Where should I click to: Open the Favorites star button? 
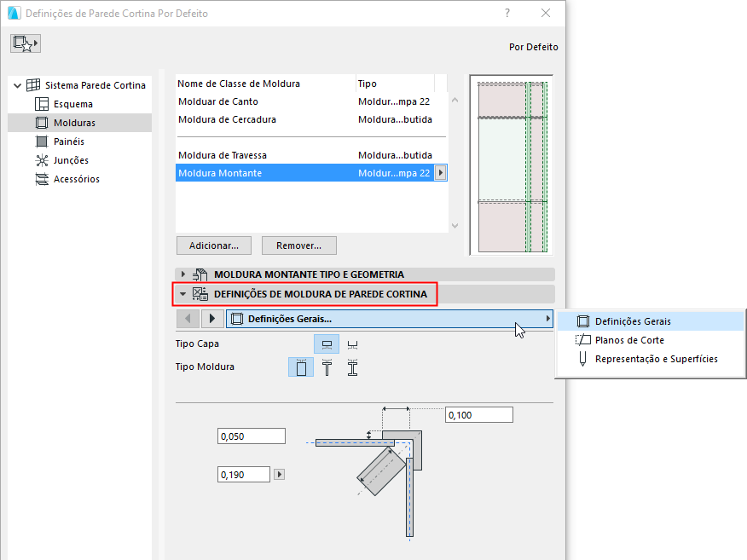point(26,43)
